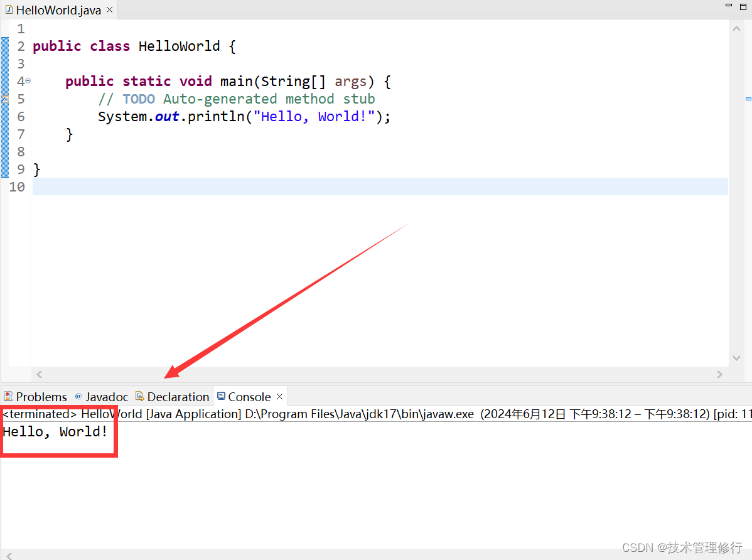Open the Javadoc tab
752x560 pixels.
coord(102,397)
